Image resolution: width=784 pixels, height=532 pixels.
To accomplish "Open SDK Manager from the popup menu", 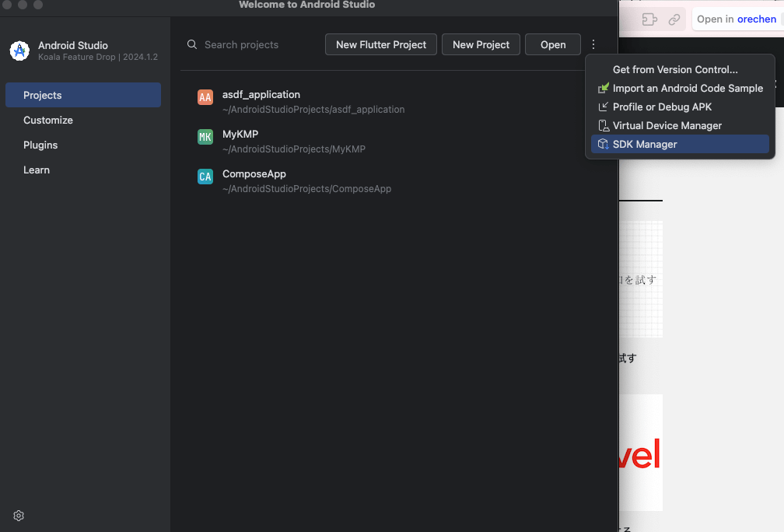I will 680,144.
